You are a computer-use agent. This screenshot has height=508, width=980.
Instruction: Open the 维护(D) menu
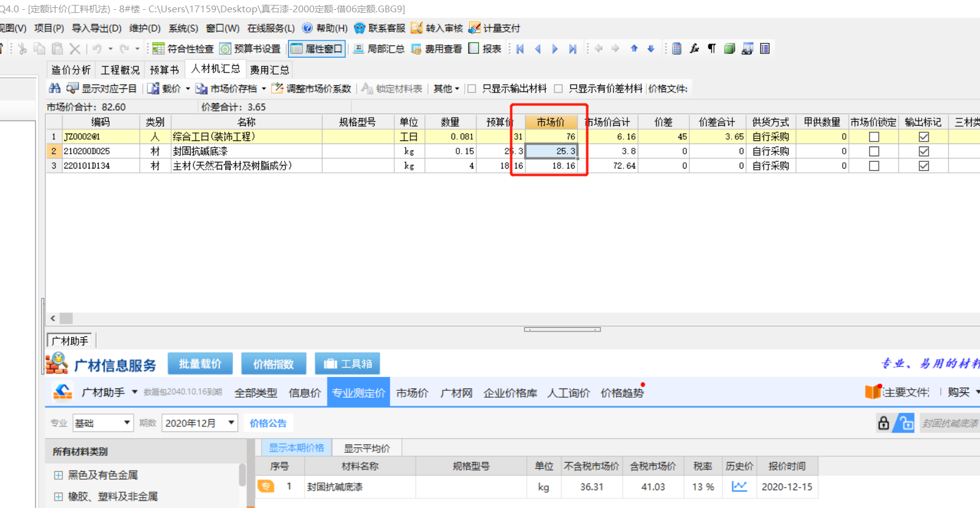pos(145,28)
